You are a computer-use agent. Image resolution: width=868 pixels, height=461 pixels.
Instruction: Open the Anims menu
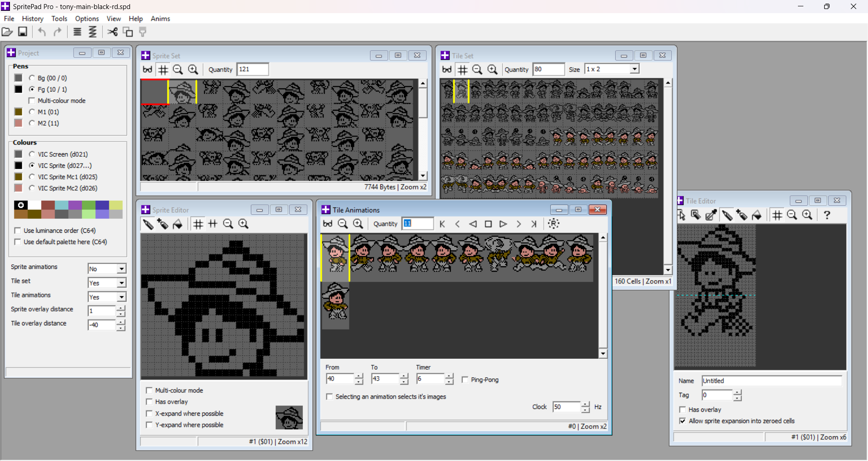tap(160, 19)
